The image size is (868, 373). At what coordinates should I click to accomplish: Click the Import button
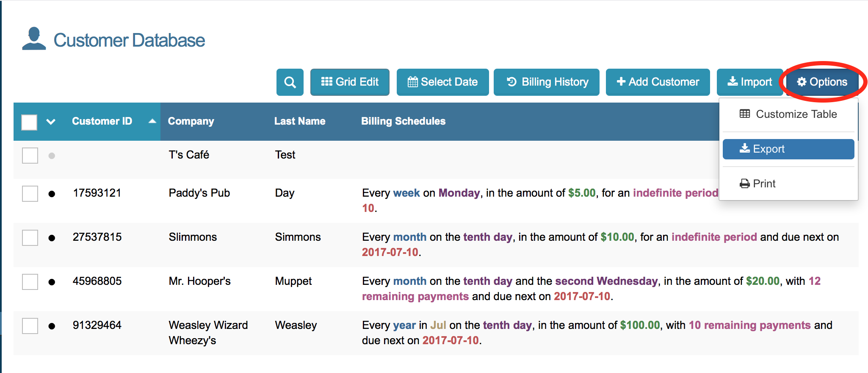(749, 82)
